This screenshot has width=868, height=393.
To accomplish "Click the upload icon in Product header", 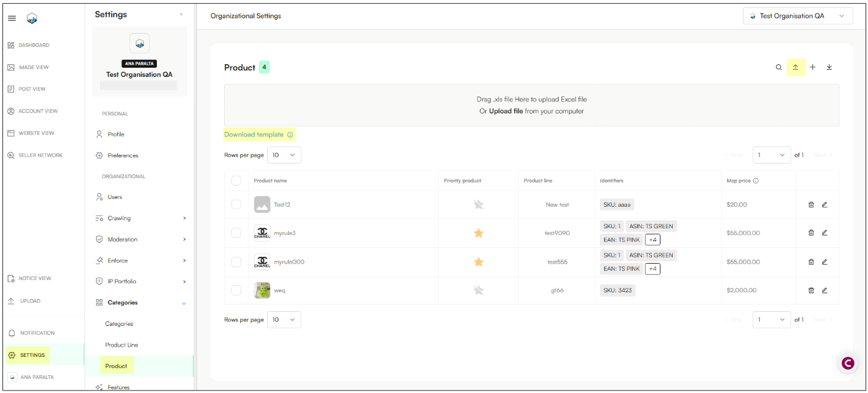I will point(795,67).
